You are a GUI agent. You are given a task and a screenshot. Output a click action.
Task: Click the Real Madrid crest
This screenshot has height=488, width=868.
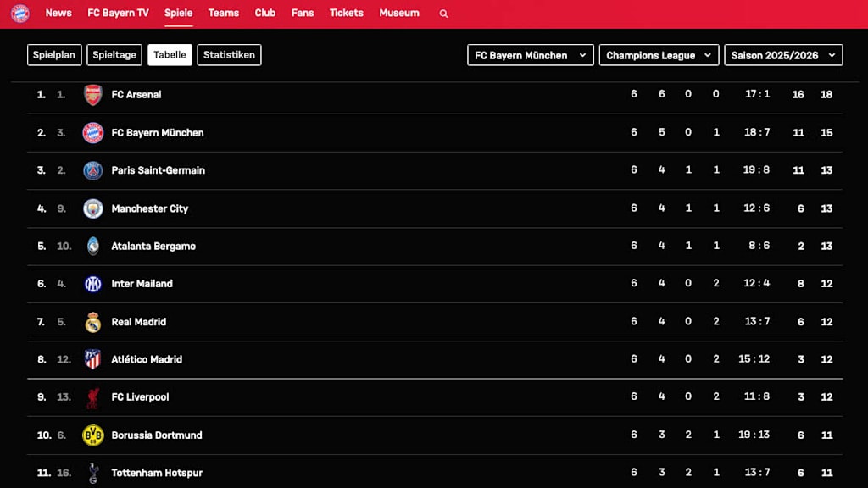coord(93,322)
